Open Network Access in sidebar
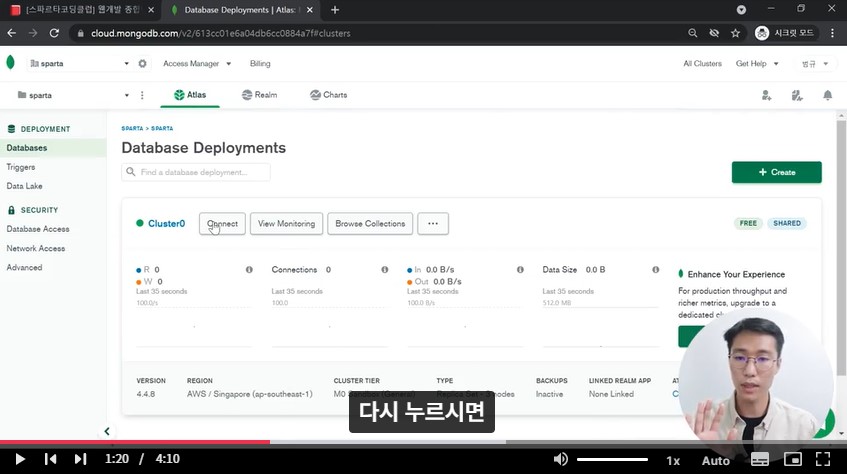Screen dimensions: 847x474 36,249
